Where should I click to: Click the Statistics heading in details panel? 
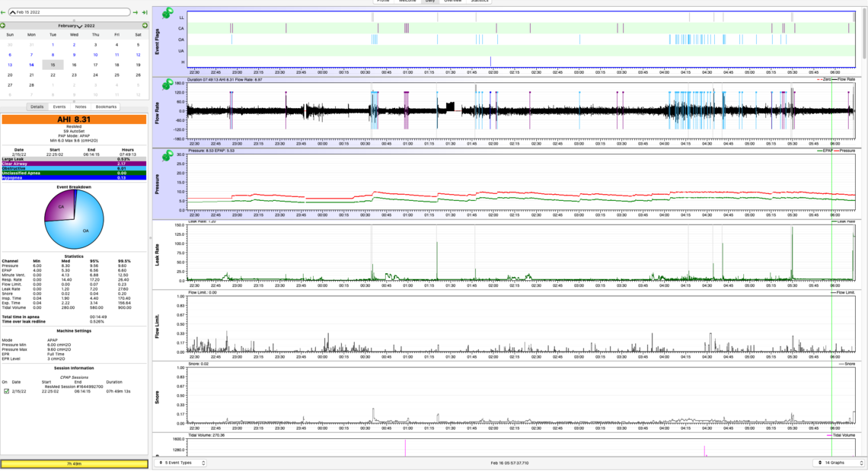click(x=74, y=256)
